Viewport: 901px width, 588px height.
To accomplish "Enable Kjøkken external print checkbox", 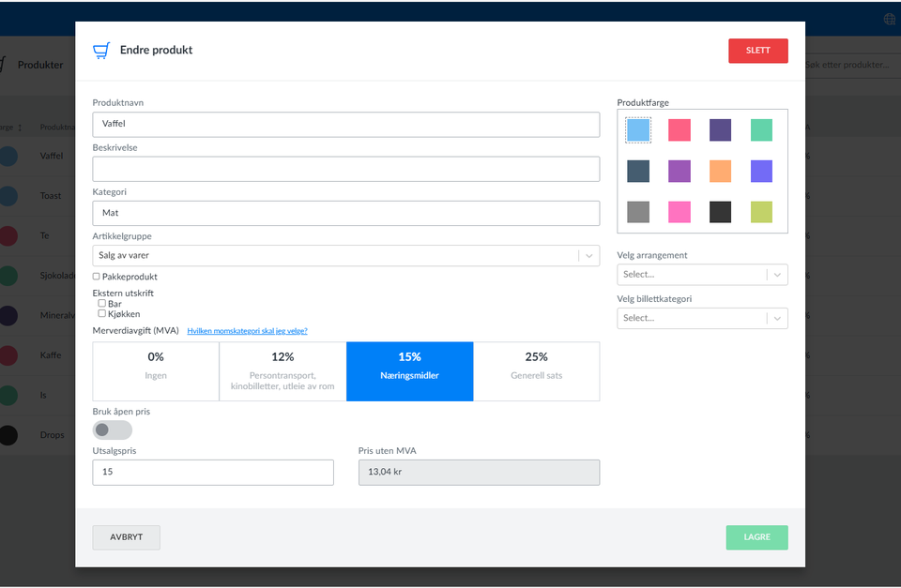I will [101, 313].
